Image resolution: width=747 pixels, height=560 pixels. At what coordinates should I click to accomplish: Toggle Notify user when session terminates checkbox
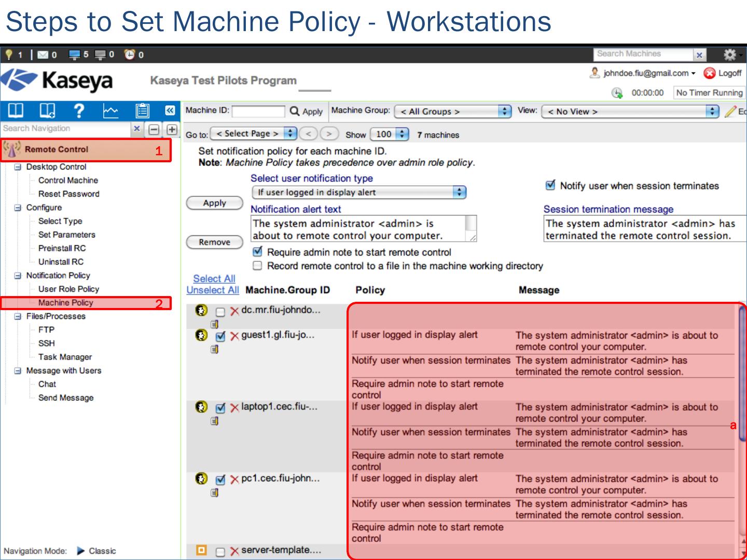click(550, 185)
